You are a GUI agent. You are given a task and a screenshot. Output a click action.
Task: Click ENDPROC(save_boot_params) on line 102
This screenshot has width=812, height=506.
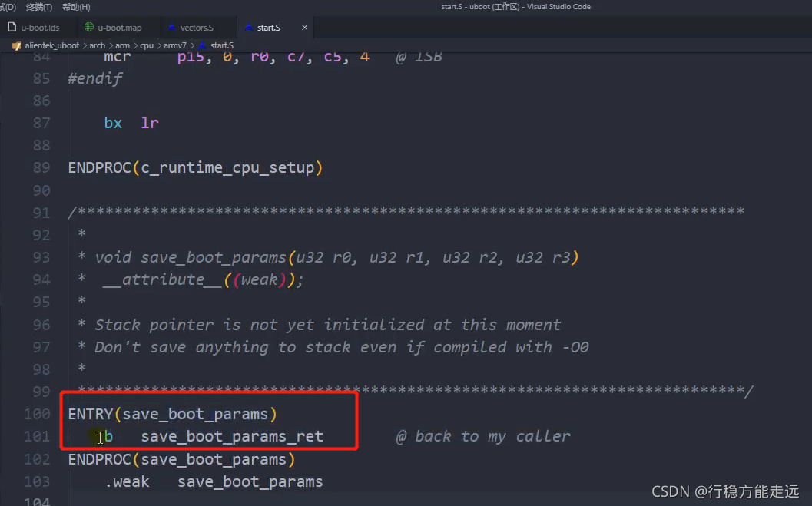182,459
